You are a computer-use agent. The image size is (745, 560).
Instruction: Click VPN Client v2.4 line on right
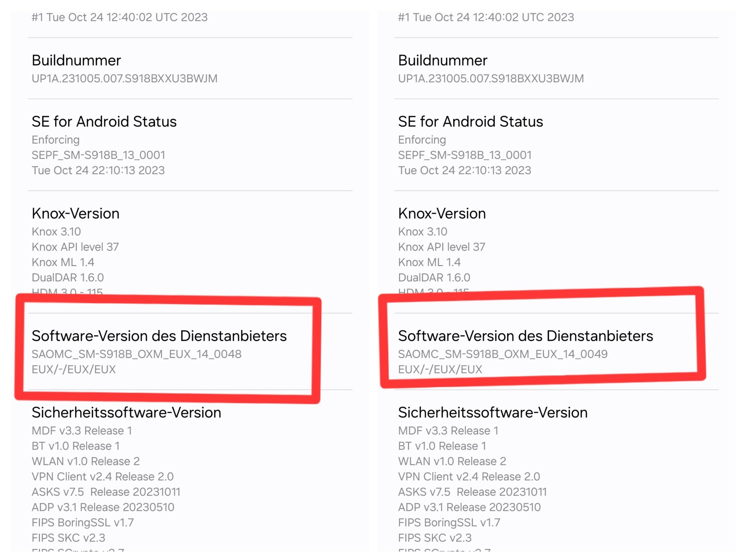tap(469, 477)
